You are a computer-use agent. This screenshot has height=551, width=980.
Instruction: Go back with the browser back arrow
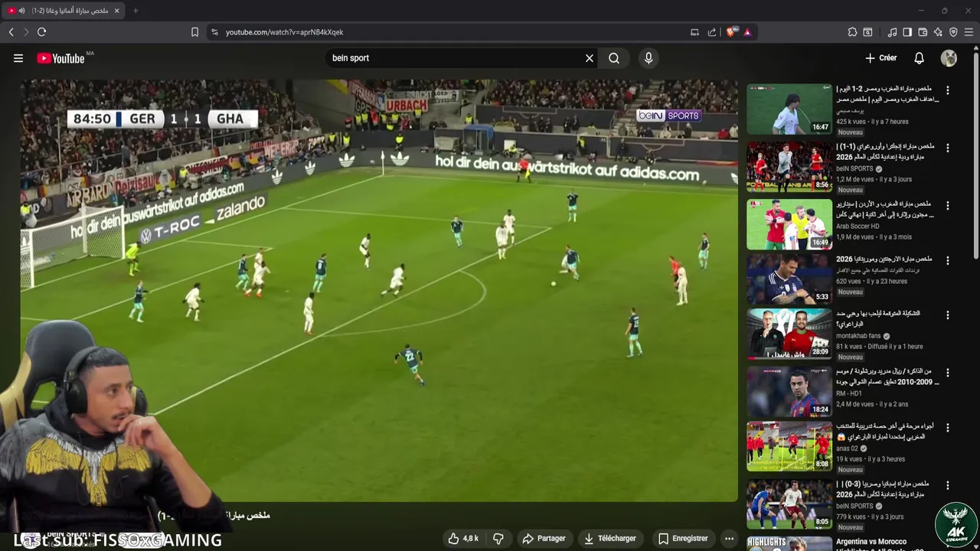[11, 32]
